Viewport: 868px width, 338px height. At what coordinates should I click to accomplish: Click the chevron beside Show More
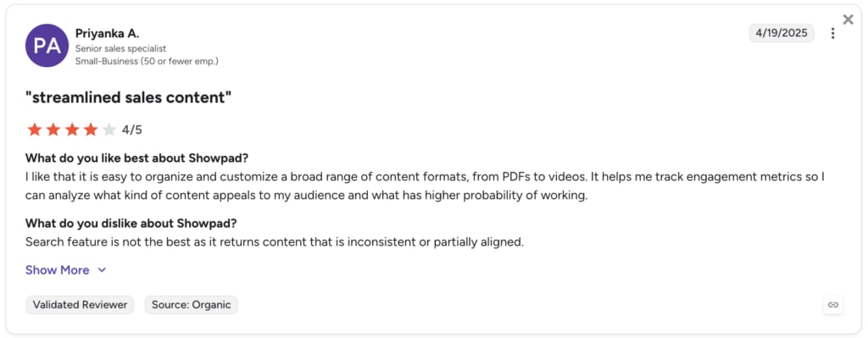(102, 270)
